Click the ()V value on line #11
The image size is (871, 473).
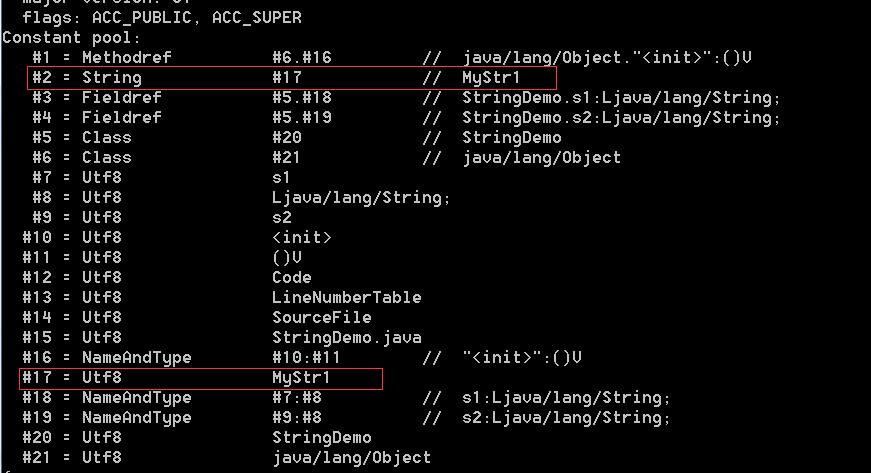pyautogui.click(x=287, y=258)
